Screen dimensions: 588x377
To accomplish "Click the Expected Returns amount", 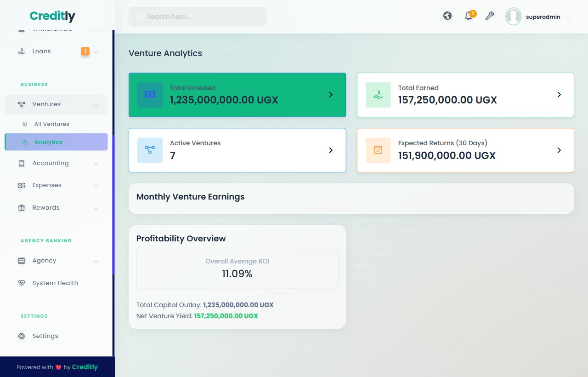I will 447,156.
